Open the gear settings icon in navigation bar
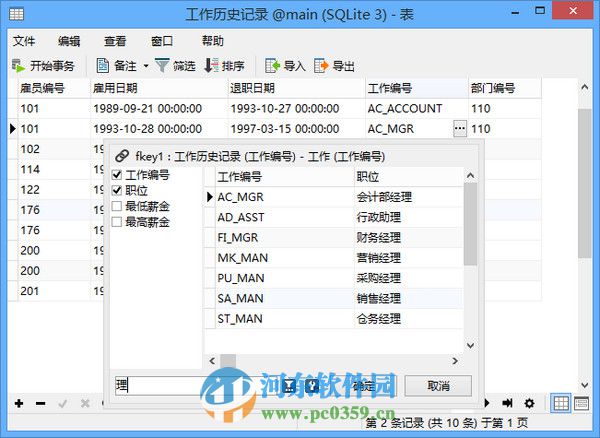 tap(530, 403)
